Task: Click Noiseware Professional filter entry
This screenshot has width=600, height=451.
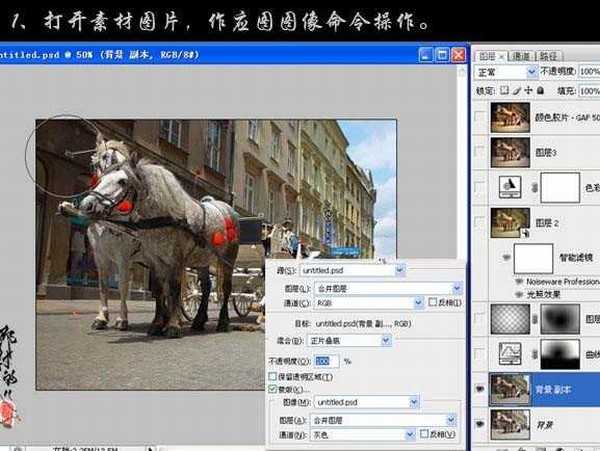Action: pos(562,282)
